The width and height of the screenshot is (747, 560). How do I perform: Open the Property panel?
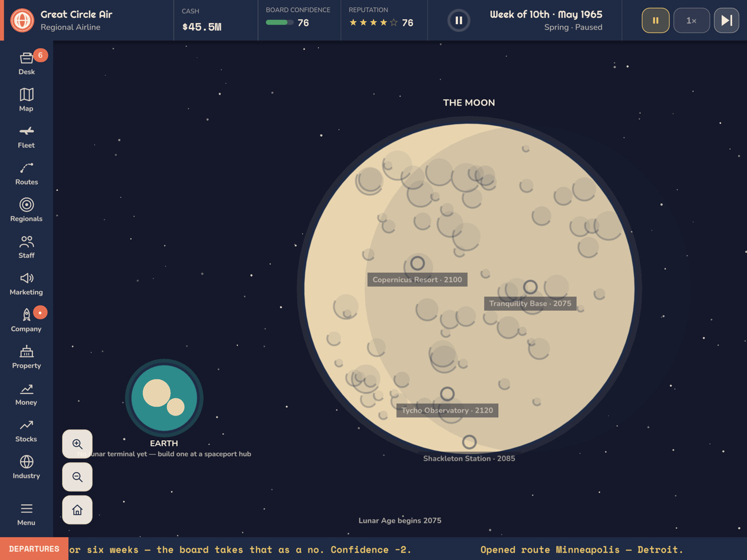coord(26,357)
